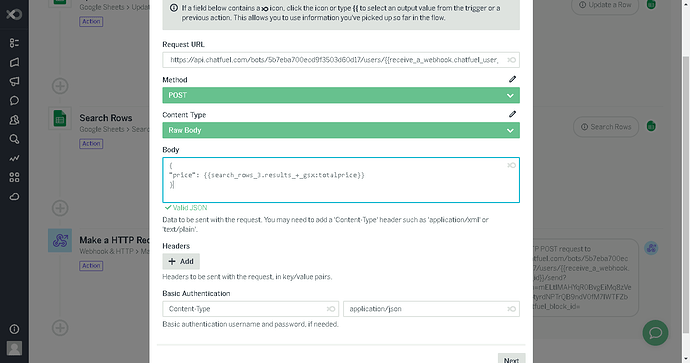Open the analytics line-chart sidebar icon

click(x=14, y=158)
